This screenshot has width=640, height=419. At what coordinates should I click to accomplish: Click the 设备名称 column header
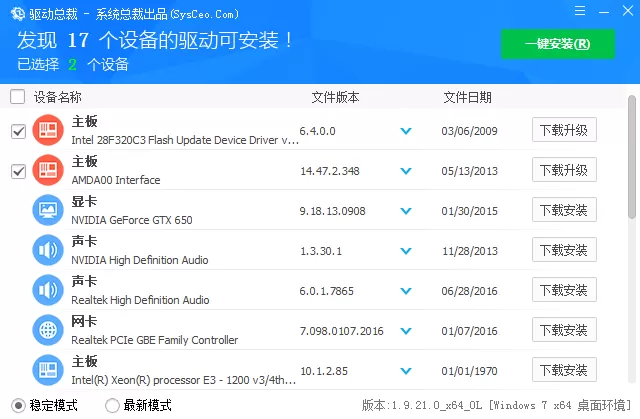[58, 97]
